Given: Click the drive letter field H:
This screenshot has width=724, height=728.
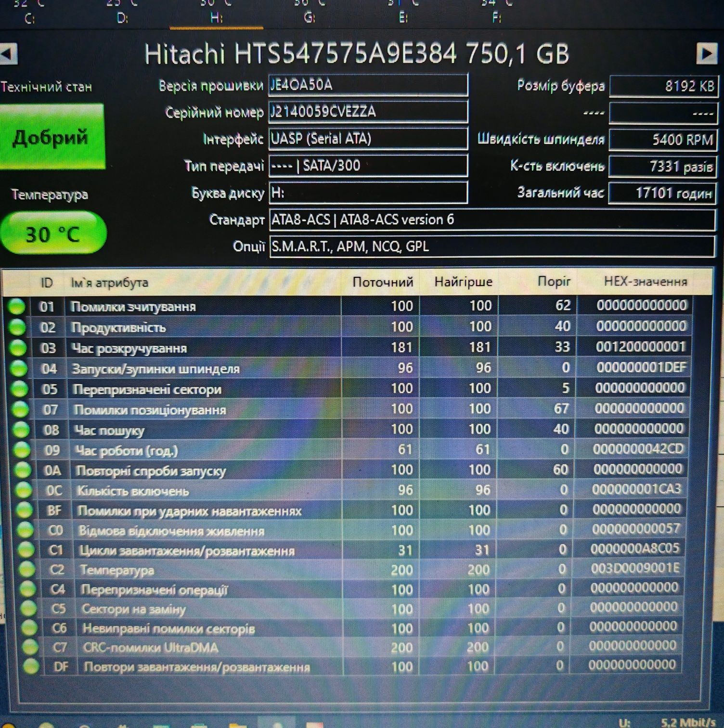Looking at the screenshot, I should (368, 193).
